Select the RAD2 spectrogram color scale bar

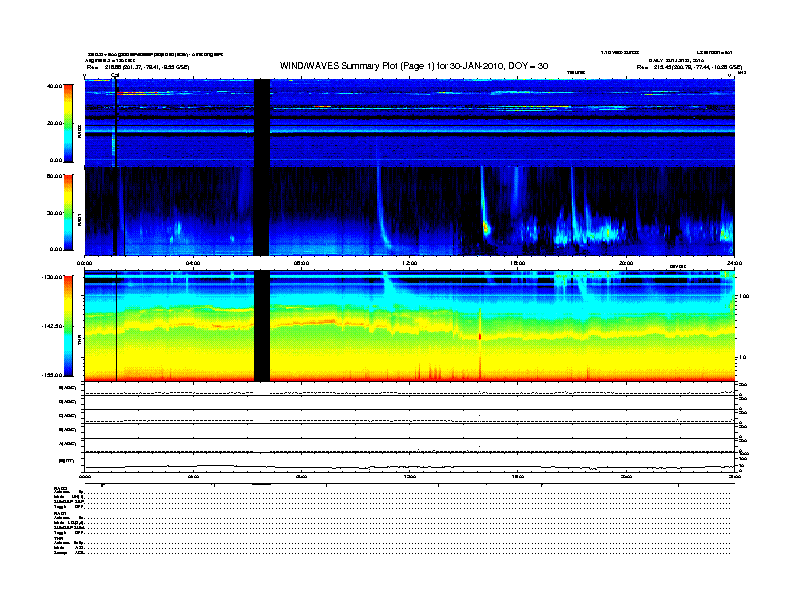[x=68, y=123]
